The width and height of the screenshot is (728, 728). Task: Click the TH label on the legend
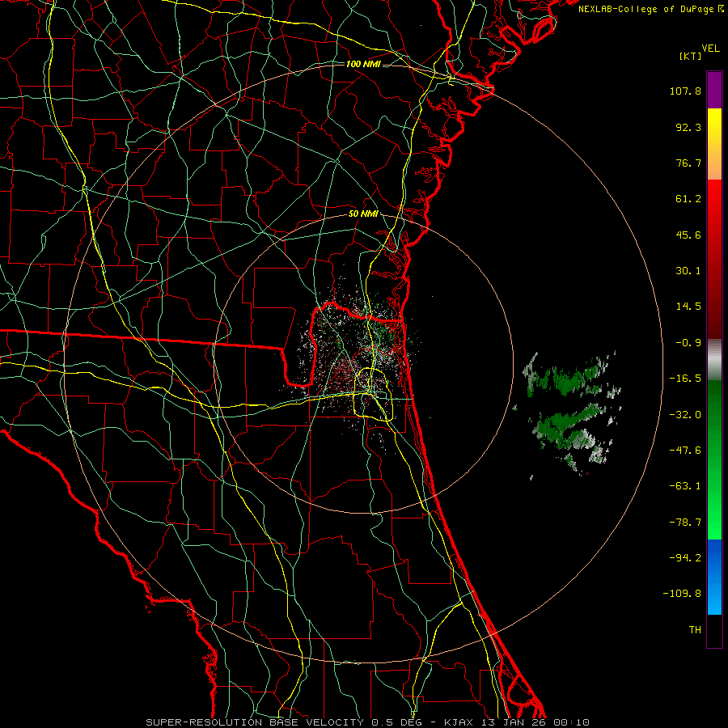pyautogui.click(x=695, y=629)
